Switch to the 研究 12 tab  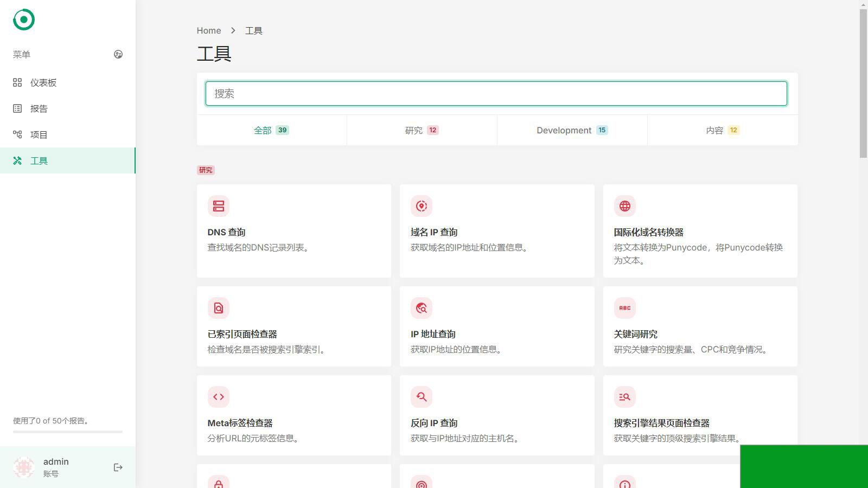[x=422, y=130]
